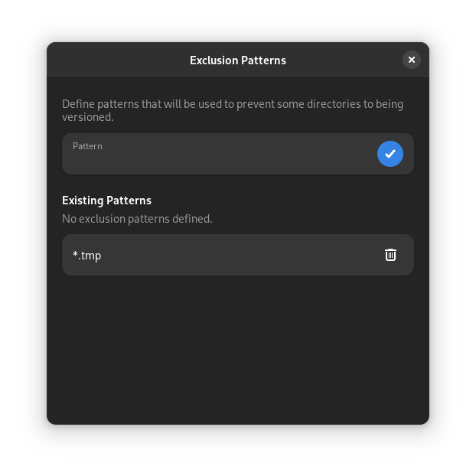Click the empty header bar left of the title
476x476 pixels.
coord(115,60)
